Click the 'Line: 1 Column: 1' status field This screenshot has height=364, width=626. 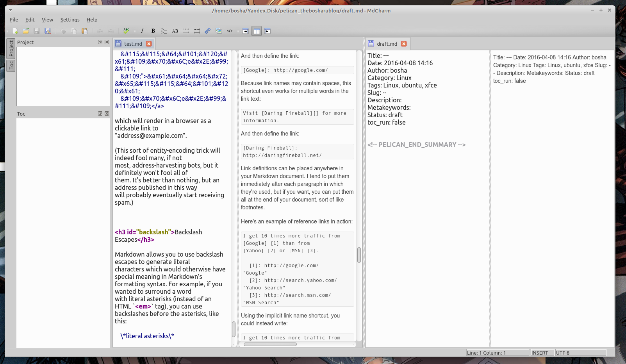pyautogui.click(x=498, y=353)
